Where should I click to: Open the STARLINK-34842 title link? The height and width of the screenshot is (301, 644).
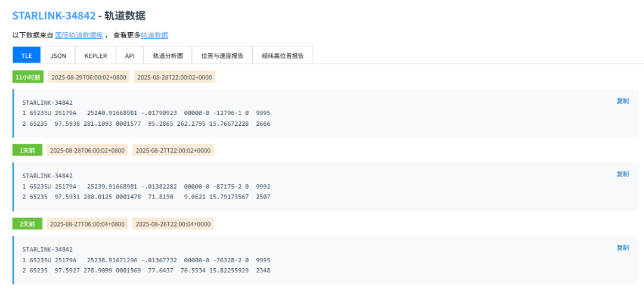pyautogui.click(x=54, y=16)
